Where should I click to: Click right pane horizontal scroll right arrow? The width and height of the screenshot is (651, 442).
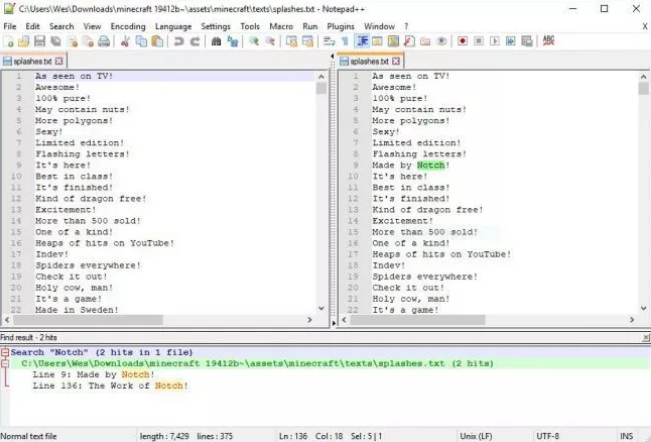pyautogui.click(x=632, y=320)
